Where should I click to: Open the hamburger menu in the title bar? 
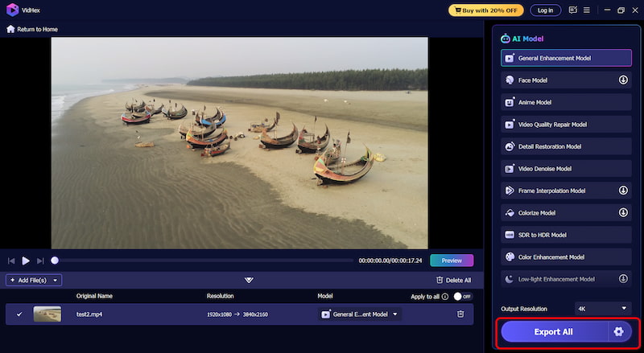coord(587,10)
